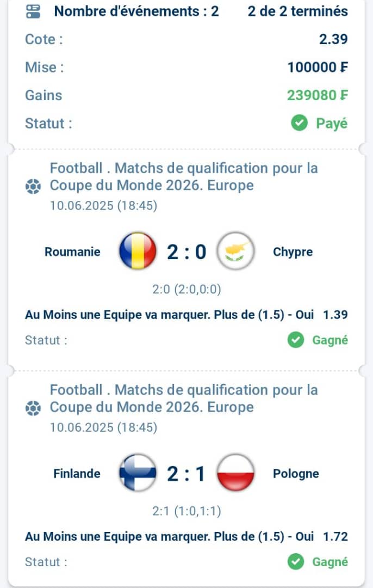Select the Roumanie team name

[x=72, y=252]
